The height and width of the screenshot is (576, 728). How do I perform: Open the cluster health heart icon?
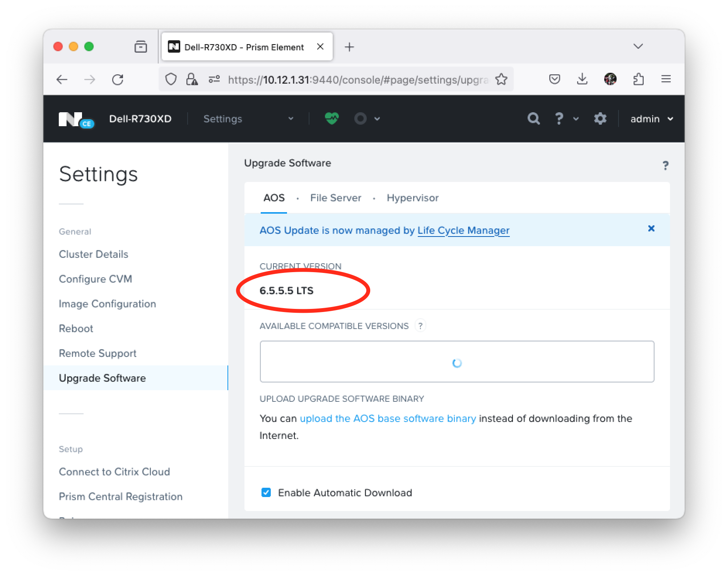coord(332,118)
